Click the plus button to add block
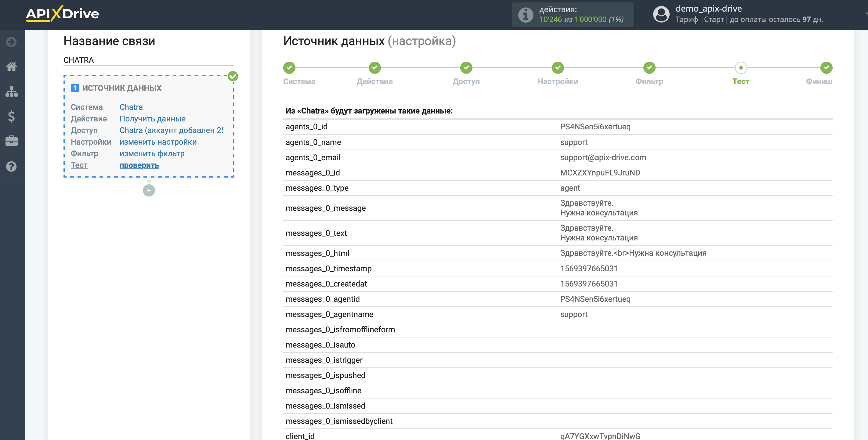The image size is (868, 440). [x=149, y=191]
